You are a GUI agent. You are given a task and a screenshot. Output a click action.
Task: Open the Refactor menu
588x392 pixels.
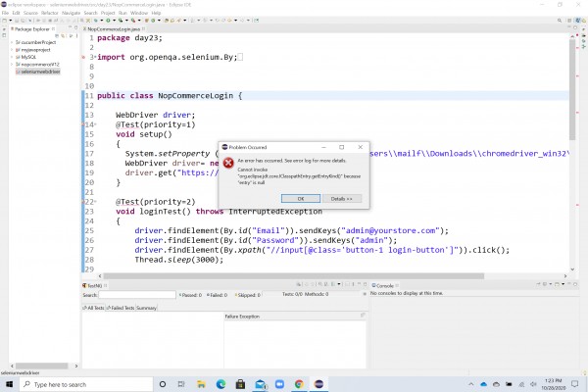pyautogui.click(x=50, y=13)
